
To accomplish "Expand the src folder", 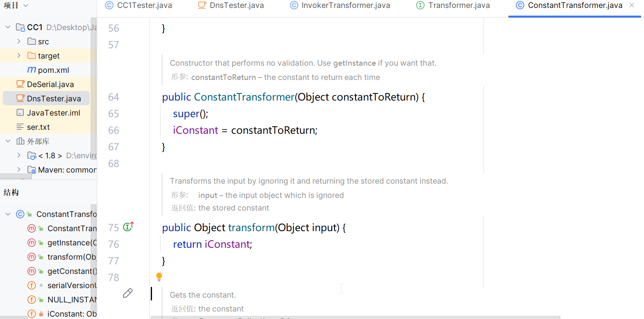I will click(19, 42).
